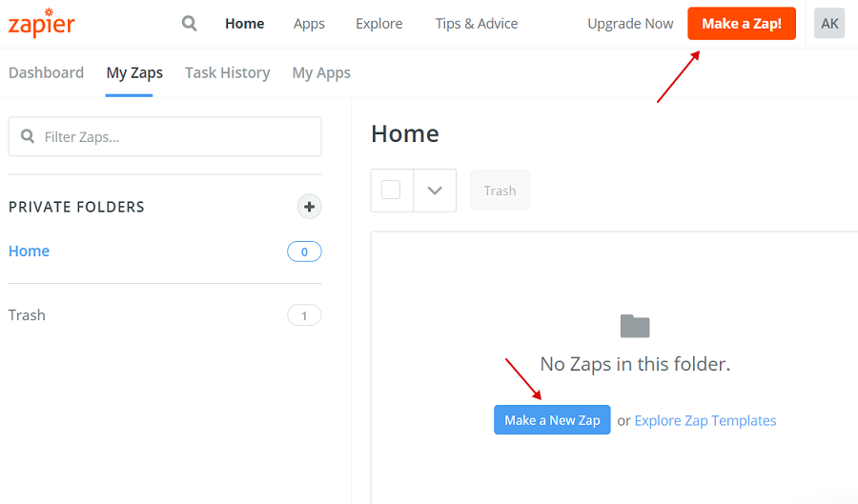Expand the selection dropdown chevron
The image size is (858, 504).
[x=435, y=191]
